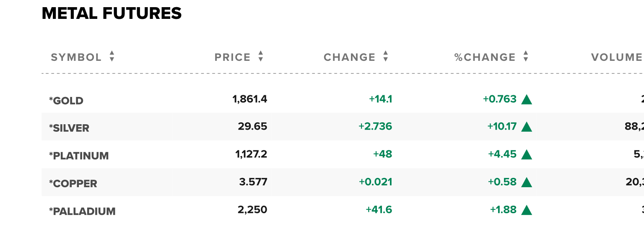The width and height of the screenshot is (644, 251).
Task: Open the *PALLADIUM futures symbol link
Action: tap(82, 211)
